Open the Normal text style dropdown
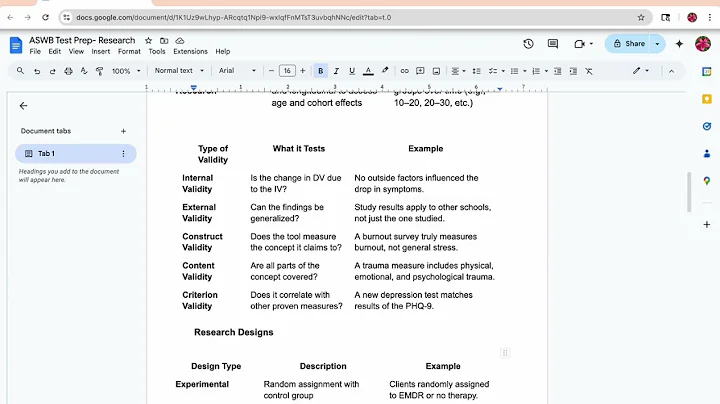The height and width of the screenshot is (404, 720). pyautogui.click(x=179, y=71)
